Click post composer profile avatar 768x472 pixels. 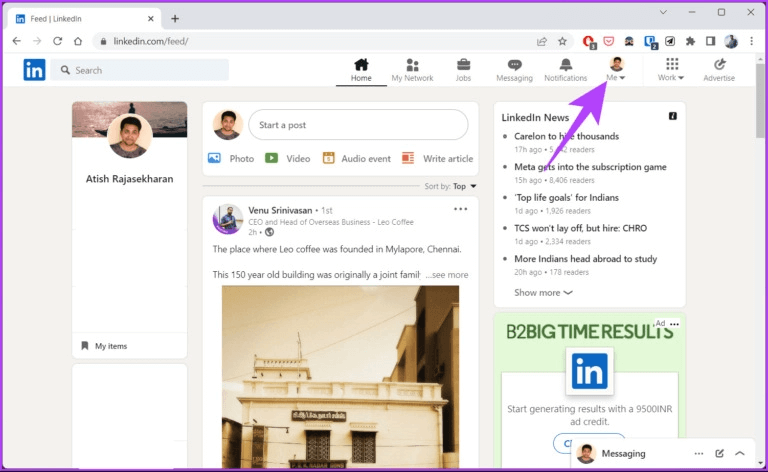(x=228, y=124)
